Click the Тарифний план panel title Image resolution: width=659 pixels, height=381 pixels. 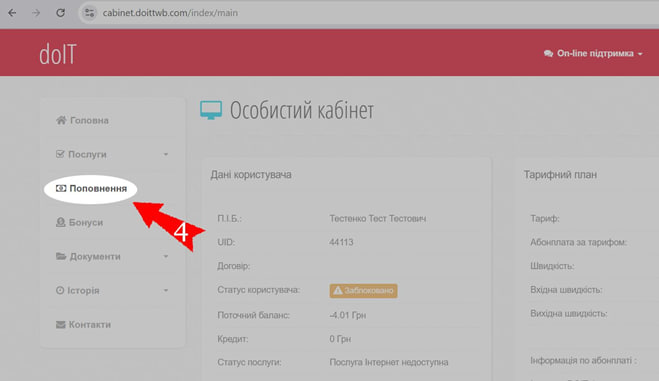click(560, 175)
